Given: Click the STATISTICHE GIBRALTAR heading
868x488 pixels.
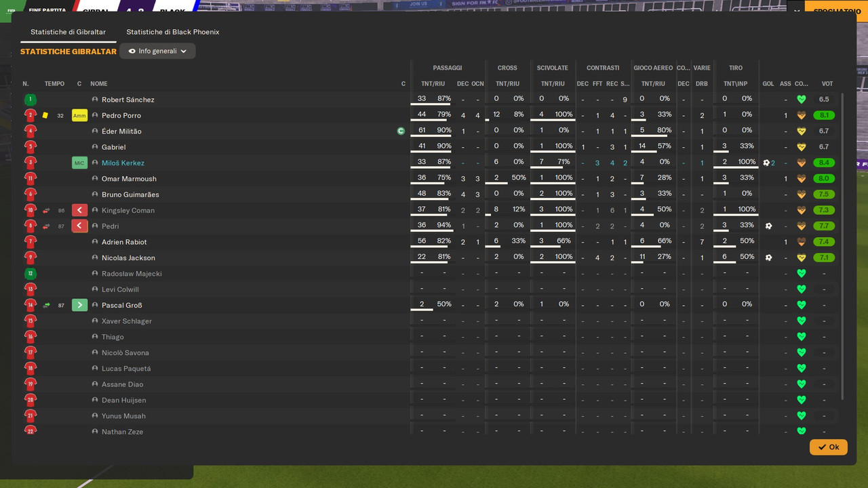Looking at the screenshot, I should (x=68, y=52).
